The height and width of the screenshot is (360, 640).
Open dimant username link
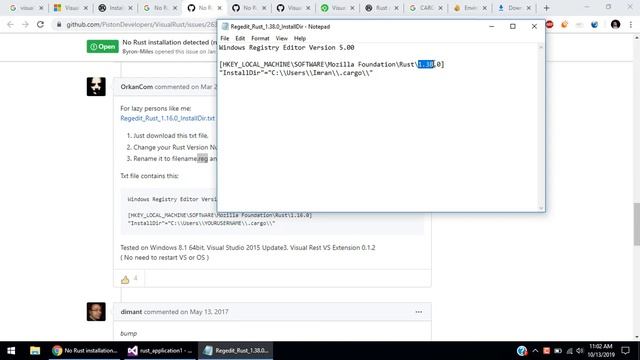coord(131,312)
